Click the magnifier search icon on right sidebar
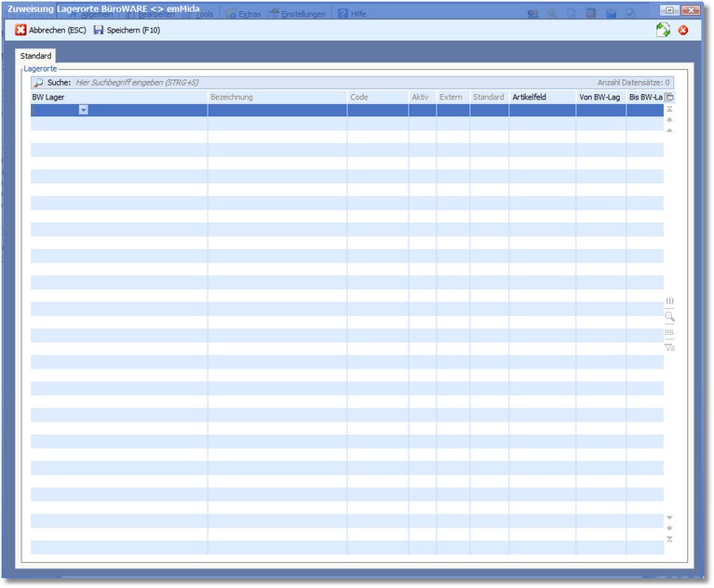This screenshot has height=588, width=714. [x=669, y=317]
